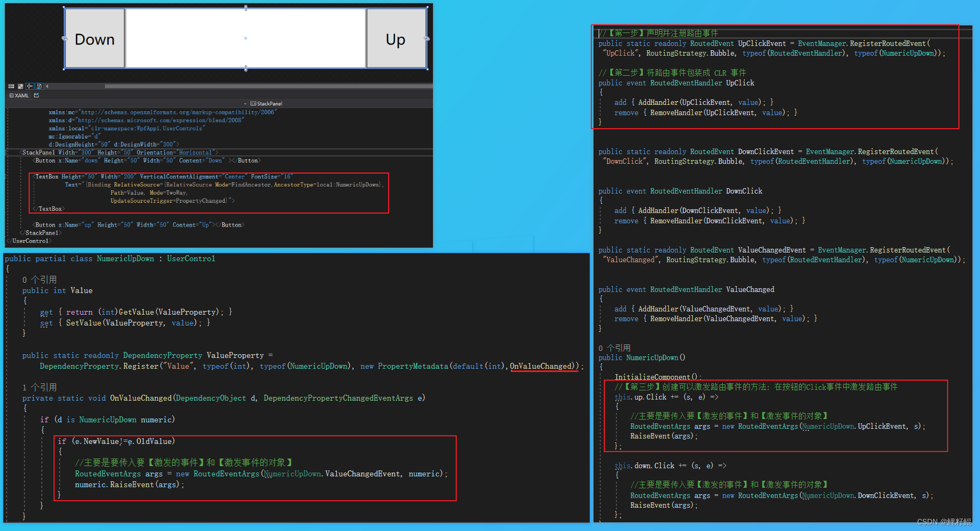Click the designer horizontal scrollbar thumb
Image resolution: width=980 pixels, height=531 pixels.
269,86
